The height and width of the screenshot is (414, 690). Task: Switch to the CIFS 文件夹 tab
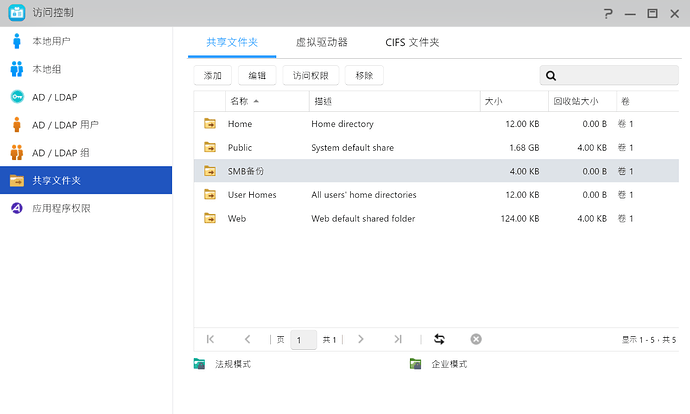click(412, 43)
